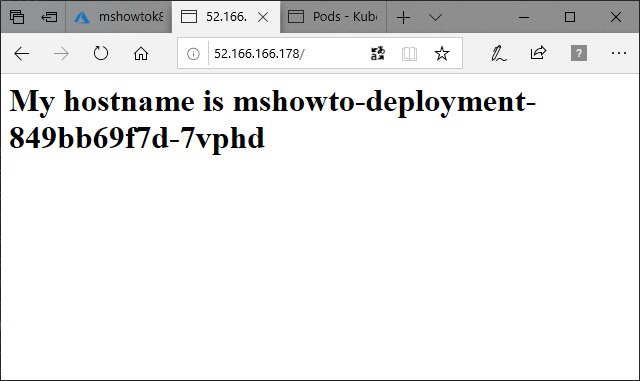This screenshot has height=381, width=640.
Task: Switch to the Pods - Kub tab
Action: (x=333, y=17)
